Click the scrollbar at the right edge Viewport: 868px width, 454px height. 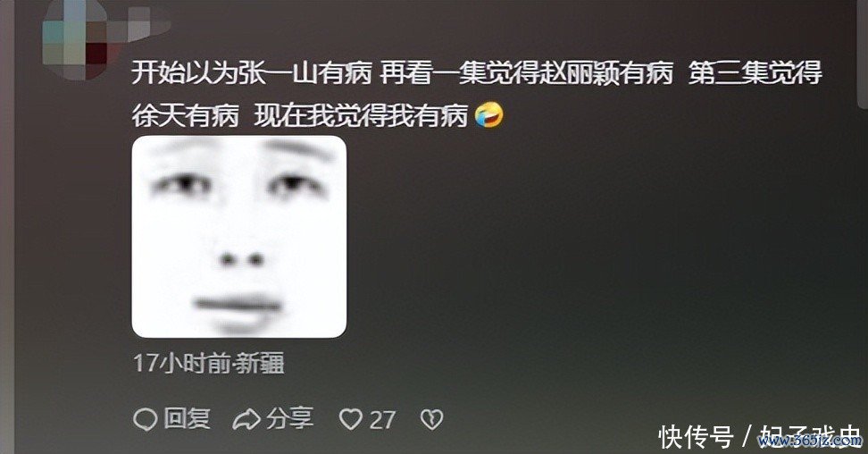[x=863, y=53]
